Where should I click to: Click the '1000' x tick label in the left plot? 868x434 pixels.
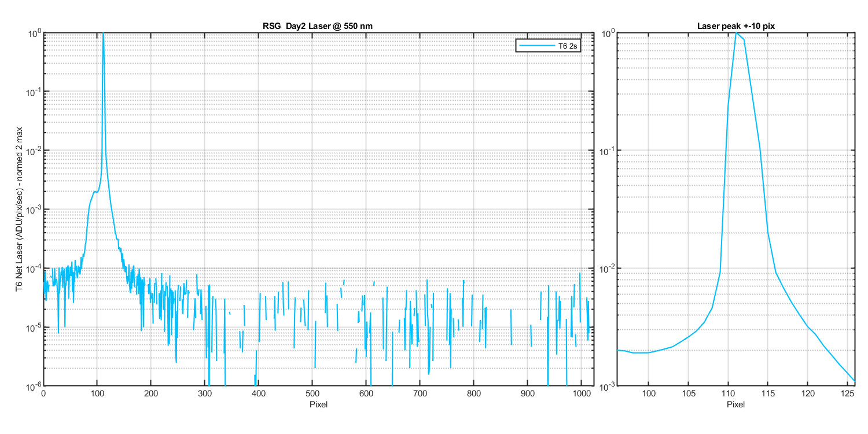(582, 393)
